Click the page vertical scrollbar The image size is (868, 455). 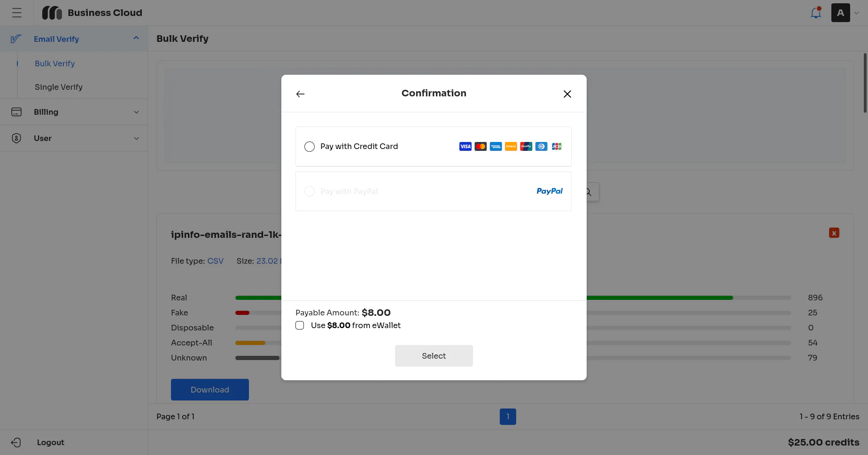tap(865, 83)
